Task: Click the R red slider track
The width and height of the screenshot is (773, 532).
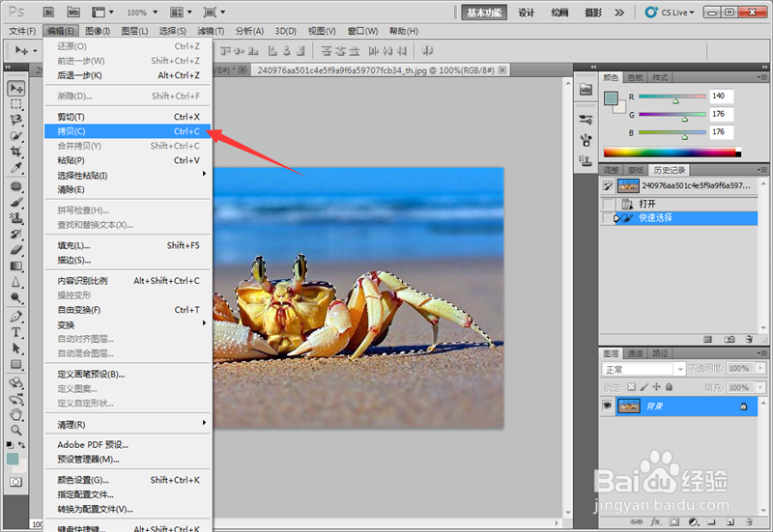Action: (672, 97)
